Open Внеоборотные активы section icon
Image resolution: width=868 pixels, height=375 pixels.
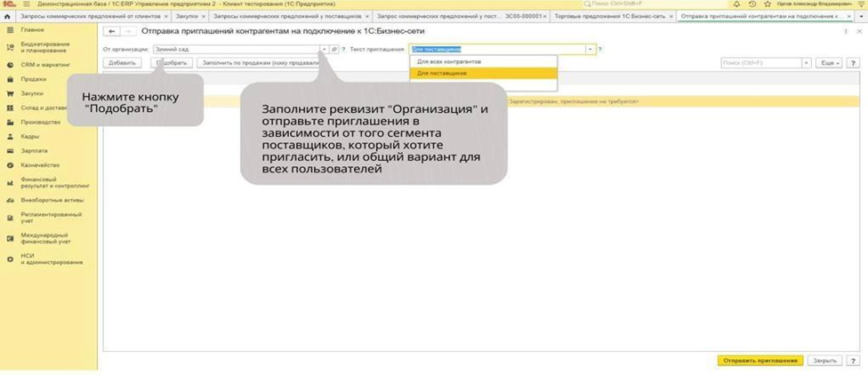point(10,200)
